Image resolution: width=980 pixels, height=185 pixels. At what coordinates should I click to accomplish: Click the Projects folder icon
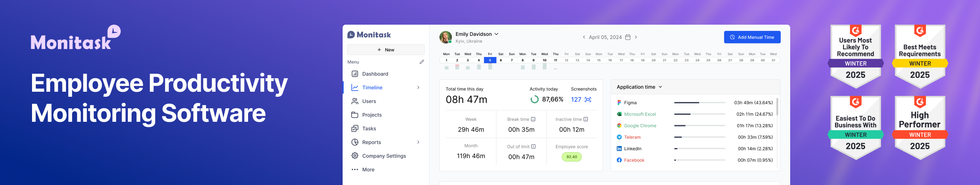pos(355,115)
